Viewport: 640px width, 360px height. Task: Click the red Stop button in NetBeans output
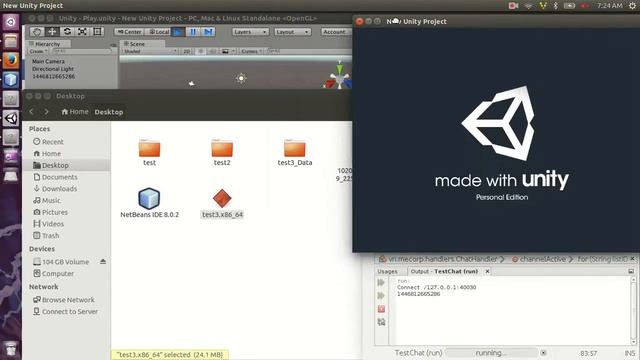point(381,309)
